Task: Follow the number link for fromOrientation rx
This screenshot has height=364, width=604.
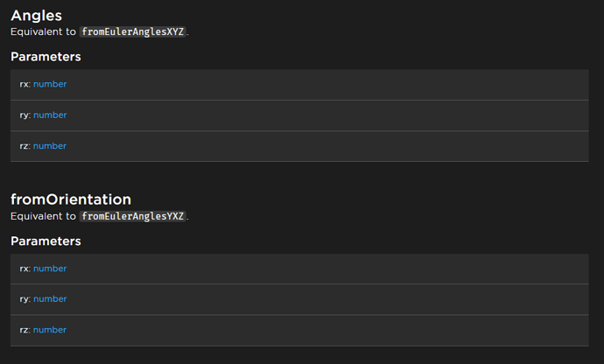Action: (x=50, y=269)
